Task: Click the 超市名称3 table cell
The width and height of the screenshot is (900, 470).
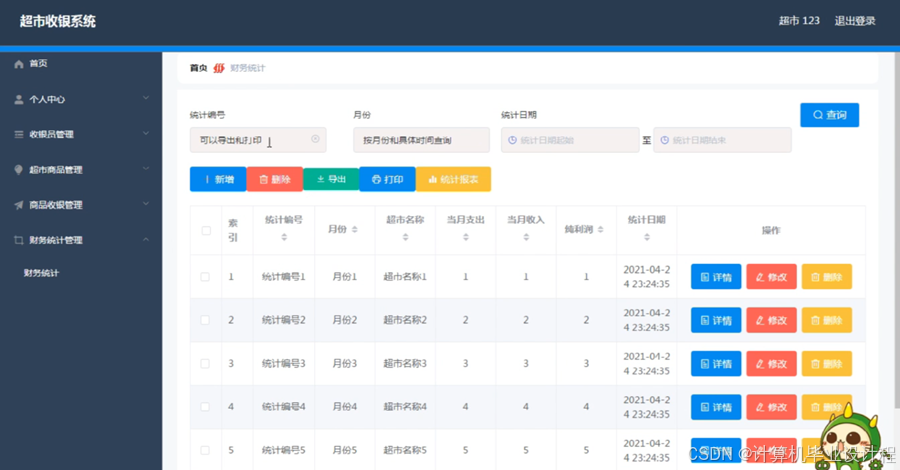Action: click(x=405, y=363)
